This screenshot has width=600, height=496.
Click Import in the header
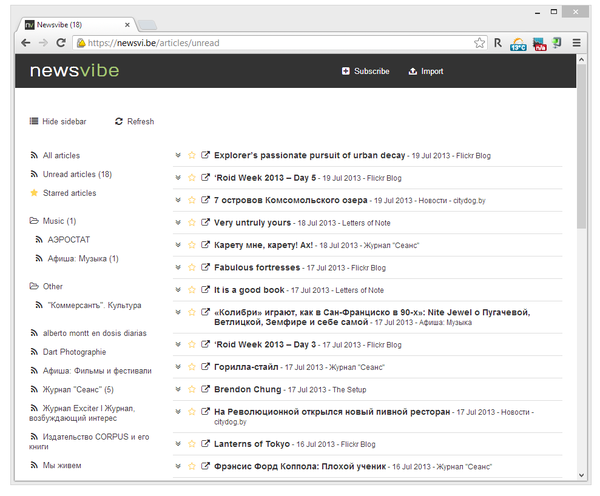click(x=426, y=71)
